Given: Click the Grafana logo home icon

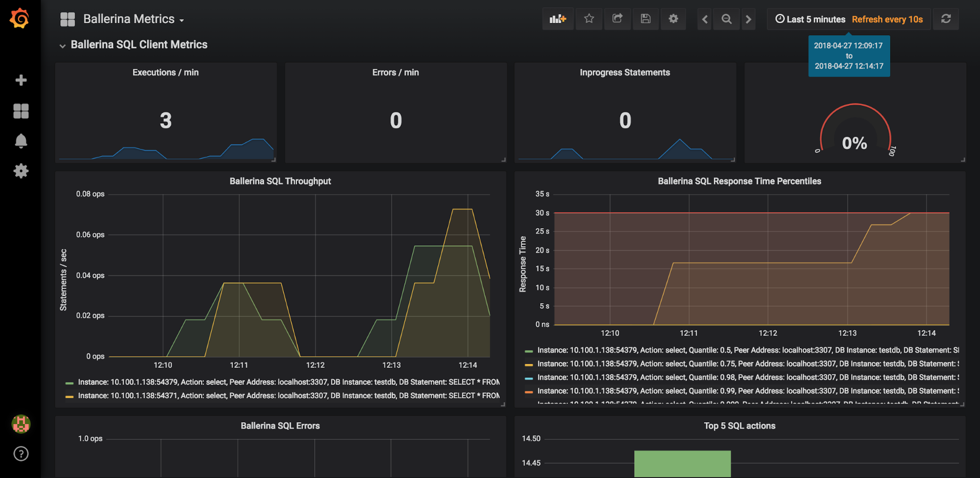Looking at the screenshot, I should coord(20,19).
